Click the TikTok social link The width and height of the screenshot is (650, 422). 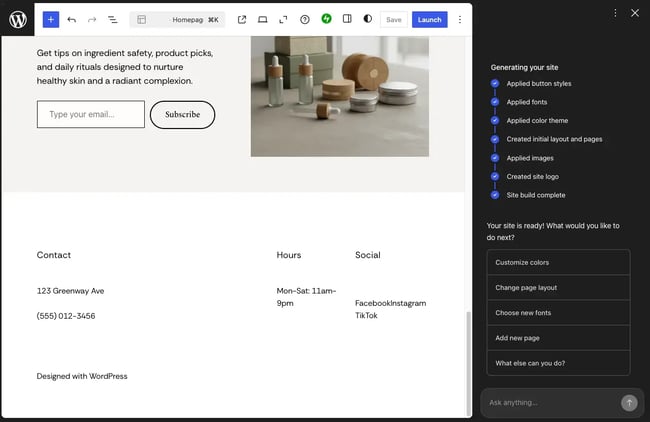366,315
